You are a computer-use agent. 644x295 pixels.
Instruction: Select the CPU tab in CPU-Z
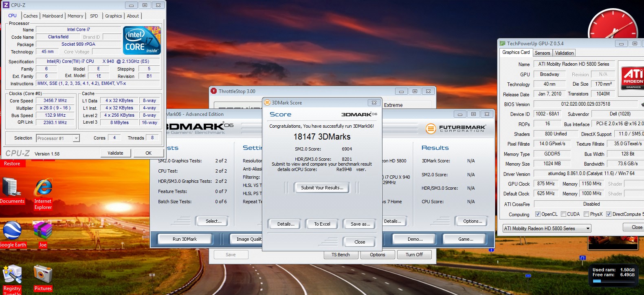[x=13, y=16]
